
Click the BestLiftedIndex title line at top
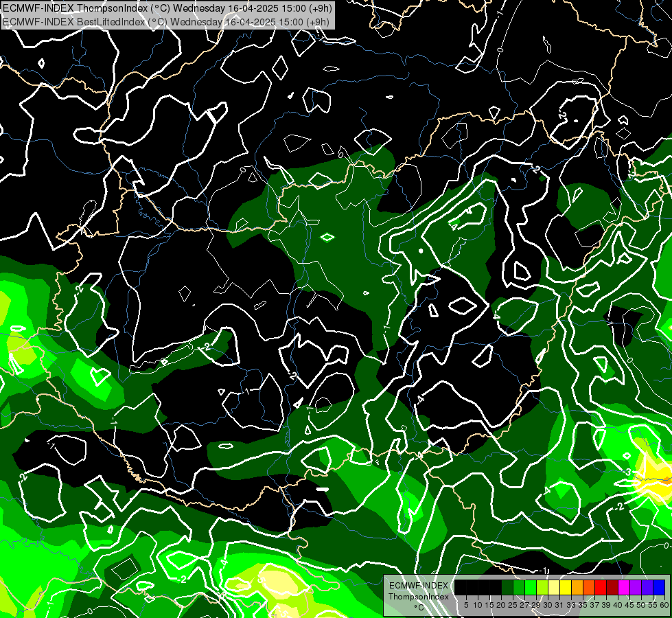point(166,21)
